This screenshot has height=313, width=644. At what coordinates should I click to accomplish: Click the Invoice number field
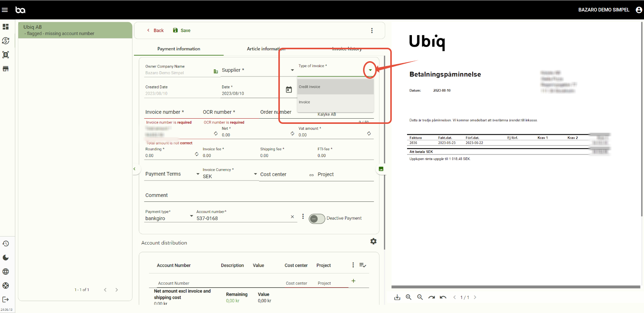(172, 112)
